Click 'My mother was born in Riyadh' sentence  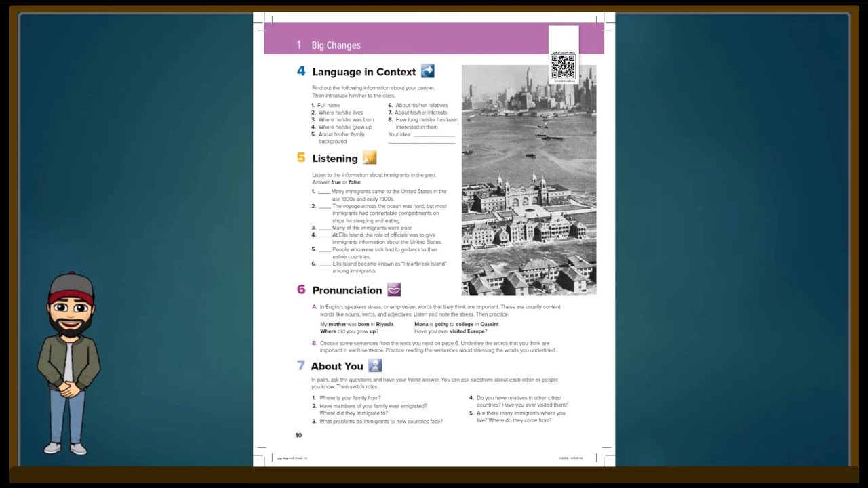[x=357, y=325]
